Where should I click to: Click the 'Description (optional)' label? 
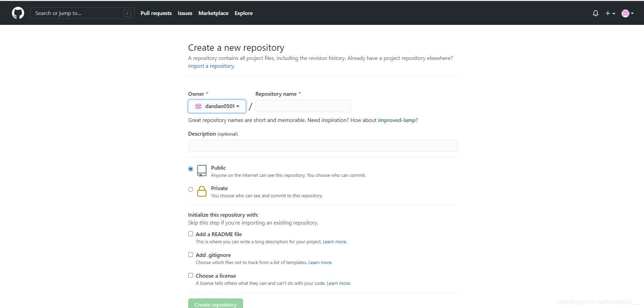213,134
